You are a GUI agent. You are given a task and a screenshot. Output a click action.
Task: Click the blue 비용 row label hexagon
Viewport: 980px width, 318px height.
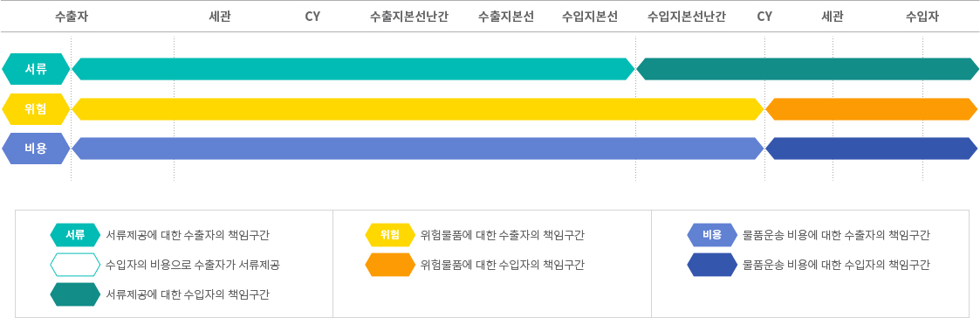(36, 149)
